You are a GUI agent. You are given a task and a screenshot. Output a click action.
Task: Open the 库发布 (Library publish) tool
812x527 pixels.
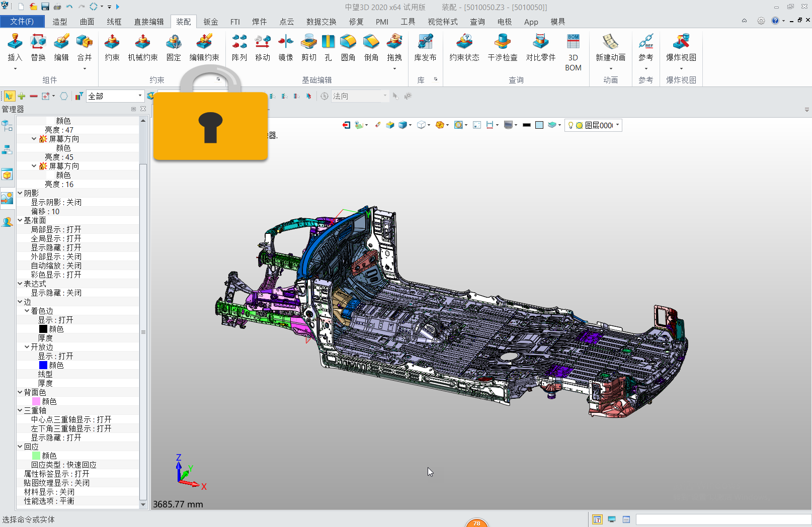tap(425, 48)
